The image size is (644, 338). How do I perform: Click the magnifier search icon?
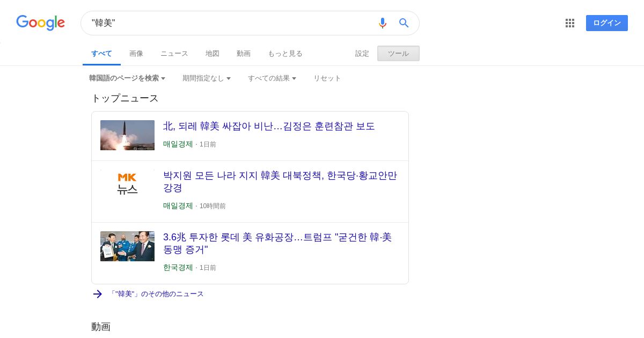[x=404, y=23]
